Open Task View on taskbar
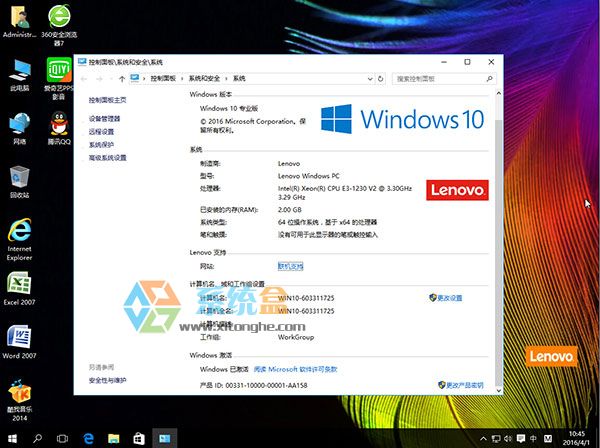Viewport: 600px width, 448px height. (x=62, y=438)
